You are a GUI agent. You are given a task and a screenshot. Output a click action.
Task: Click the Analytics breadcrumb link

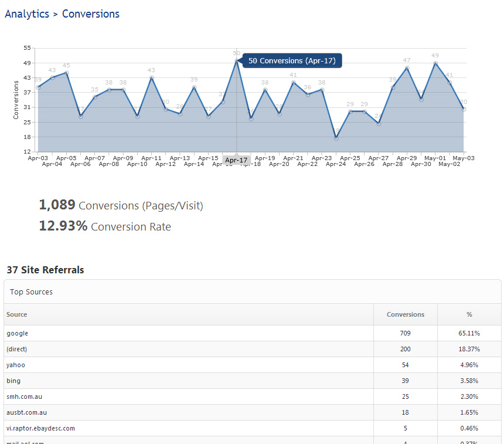click(x=27, y=14)
